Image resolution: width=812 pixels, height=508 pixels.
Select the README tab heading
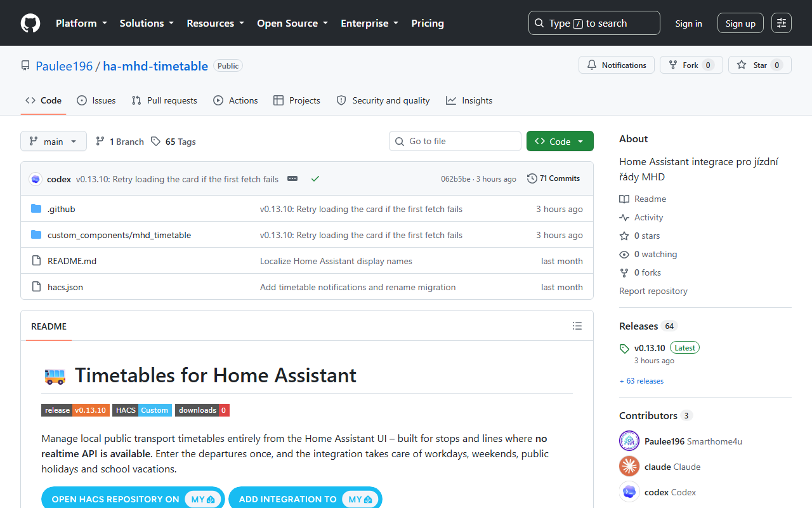49,326
